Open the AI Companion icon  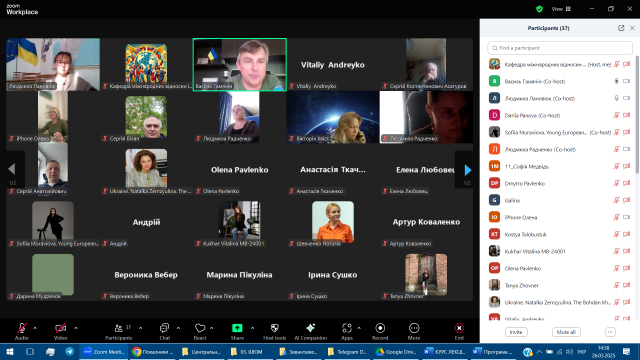click(311, 328)
